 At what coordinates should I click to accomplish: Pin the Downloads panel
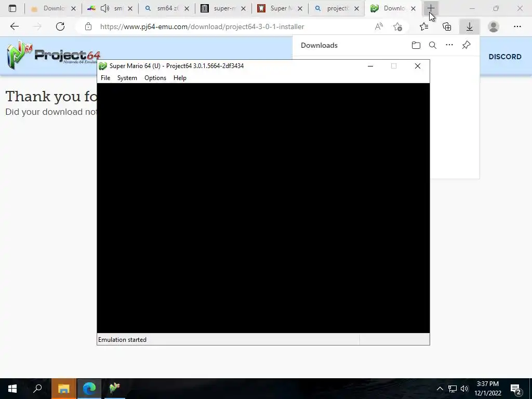[x=466, y=45]
